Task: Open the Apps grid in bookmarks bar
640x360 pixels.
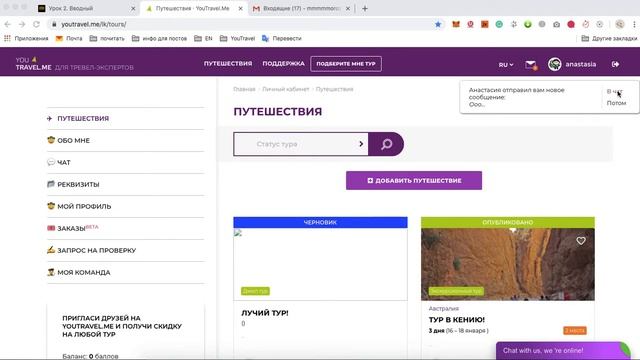Action: coord(7,38)
